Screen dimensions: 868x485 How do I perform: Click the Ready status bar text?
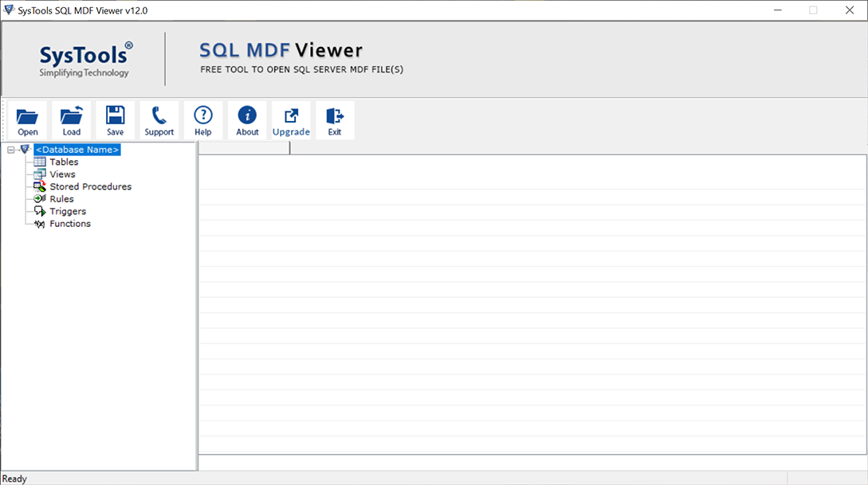(x=14, y=479)
